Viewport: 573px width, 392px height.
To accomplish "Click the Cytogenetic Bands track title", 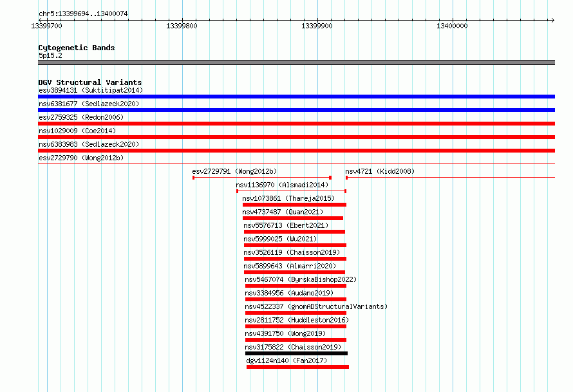I will [x=77, y=48].
